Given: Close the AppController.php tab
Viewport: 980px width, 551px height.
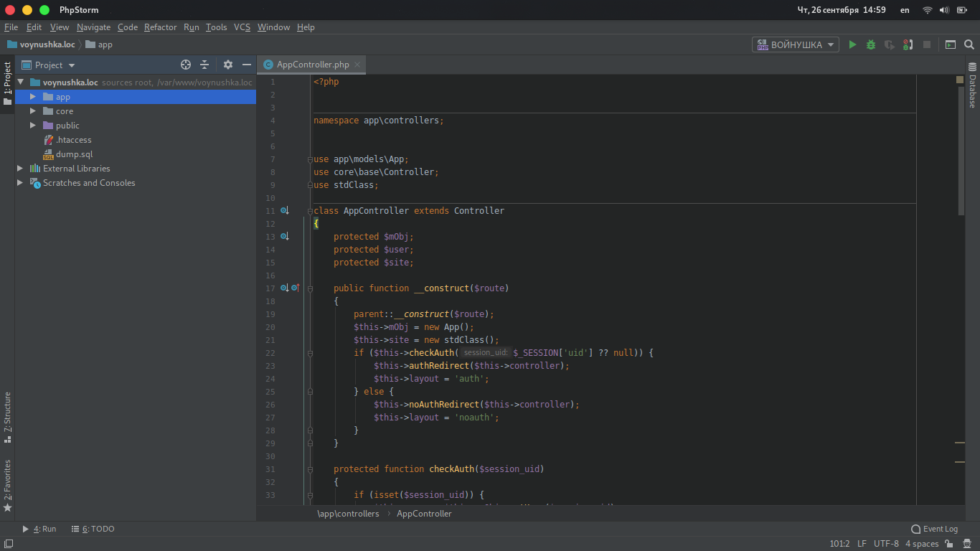Looking at the screenshot, I should click(x=357, y=65).
